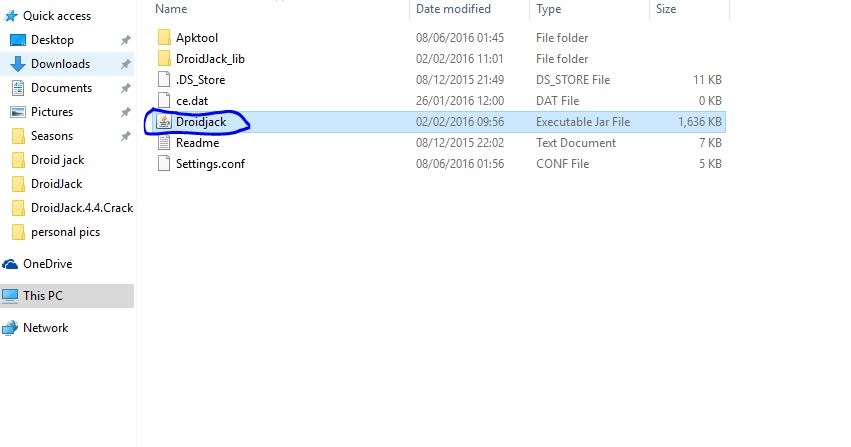The width and height of the screenshot is (851, 447).
Task: Open Documents in navigation pane
Action: [x=61, y=88]
